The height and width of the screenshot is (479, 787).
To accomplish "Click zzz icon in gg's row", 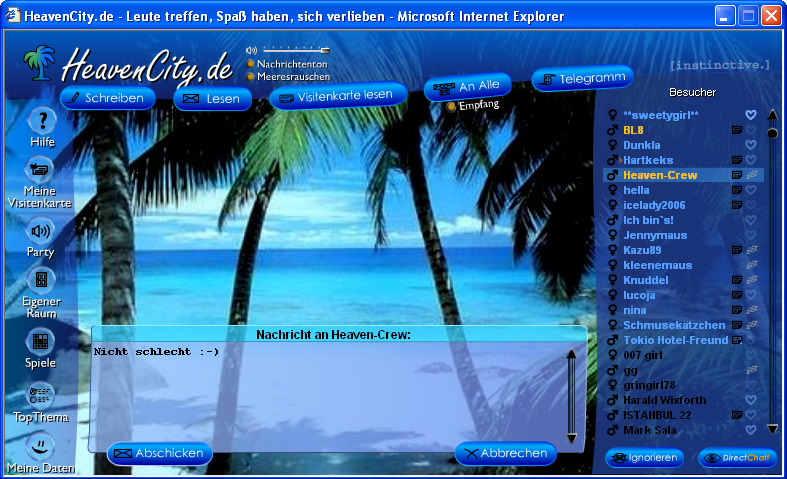I will point(751,370).
